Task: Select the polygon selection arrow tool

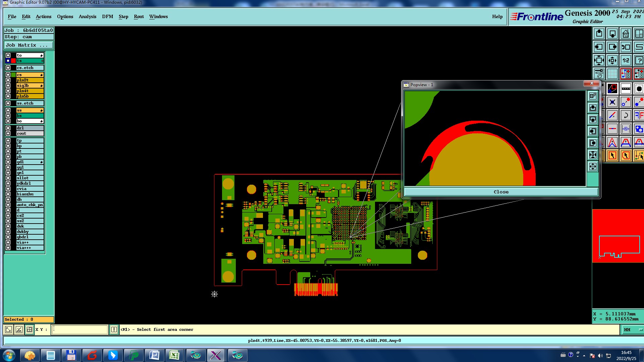Action: [x=626, y=156]
